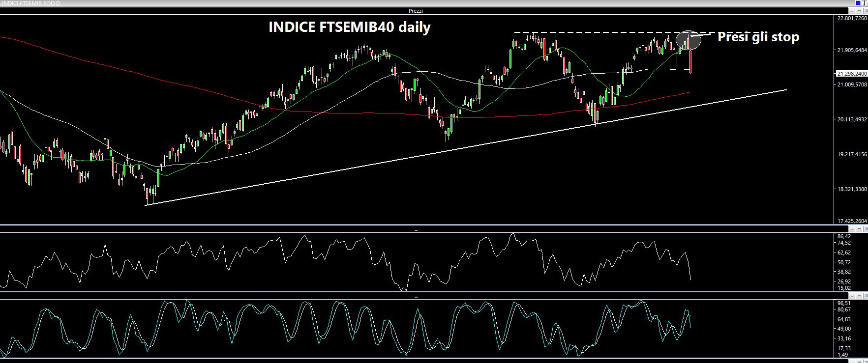Click oscillator scale value 62,62
Viewport: 868px width, 363px height.
click(844, 252)
